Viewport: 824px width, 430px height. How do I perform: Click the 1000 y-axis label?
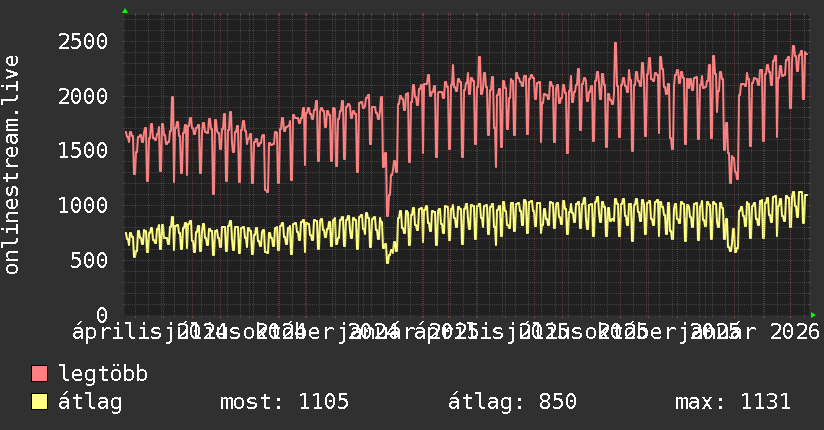83,206
